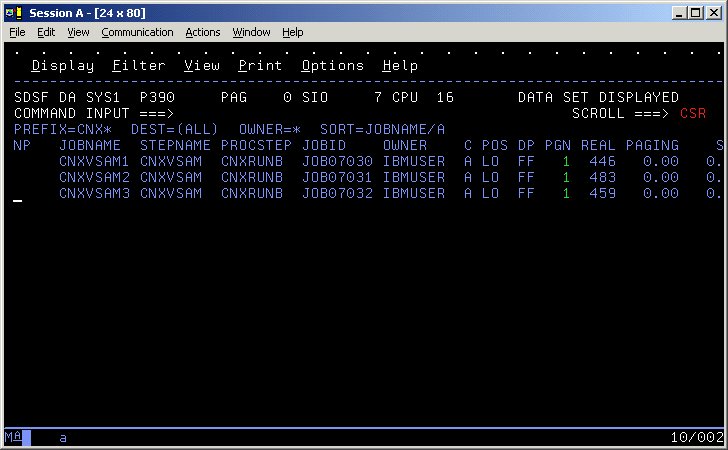
Task: Minimize the Session A window
Action: click(677, 12)
